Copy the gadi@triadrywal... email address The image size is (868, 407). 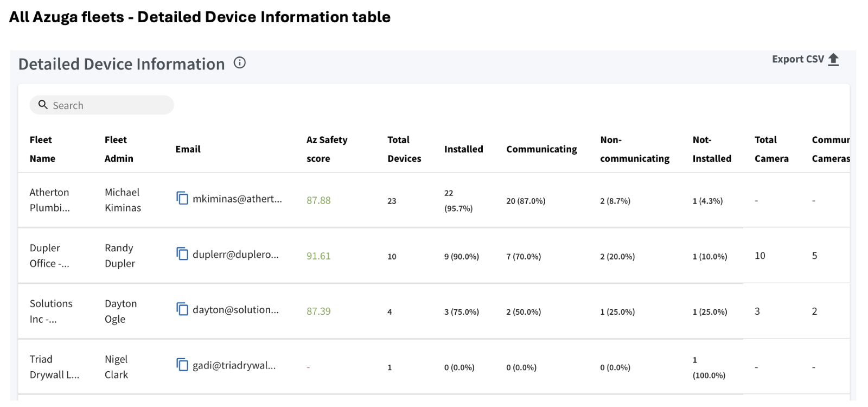coord(182,365)
